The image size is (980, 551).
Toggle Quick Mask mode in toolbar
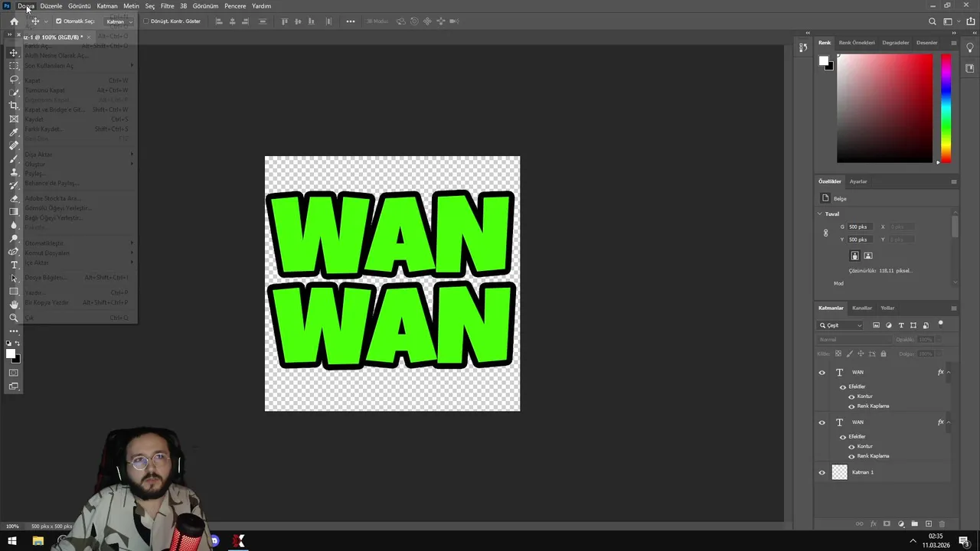point(14,373)
